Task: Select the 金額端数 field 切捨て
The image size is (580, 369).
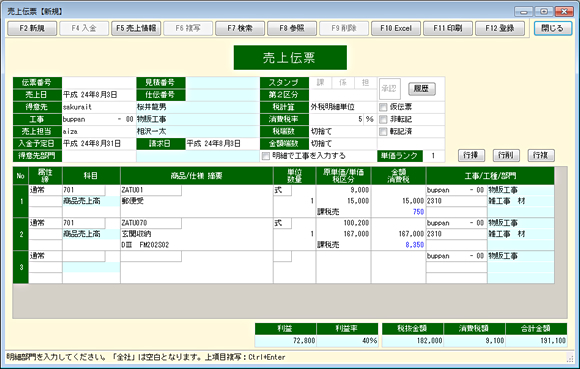Action: click(x=343, y=143)
